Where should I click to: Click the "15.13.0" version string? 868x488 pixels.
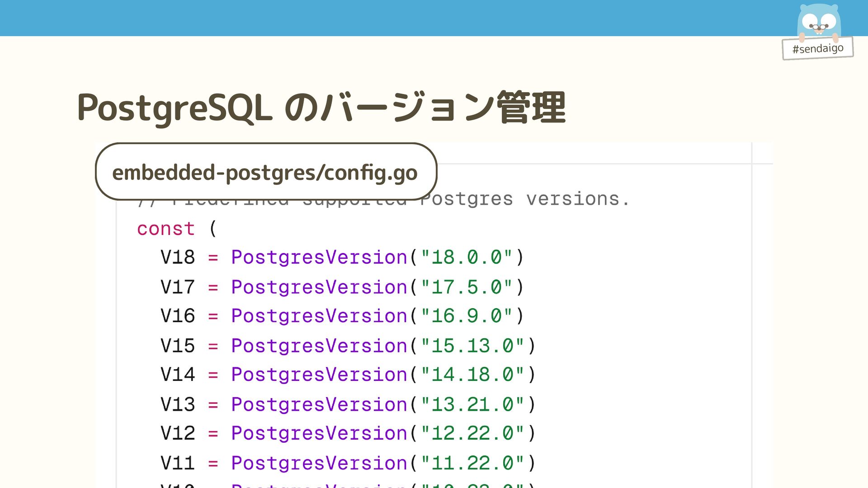[x=472, y=346]
